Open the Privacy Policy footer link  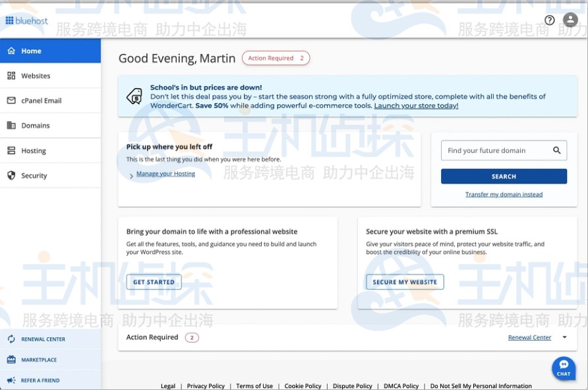tap(206, 386)
